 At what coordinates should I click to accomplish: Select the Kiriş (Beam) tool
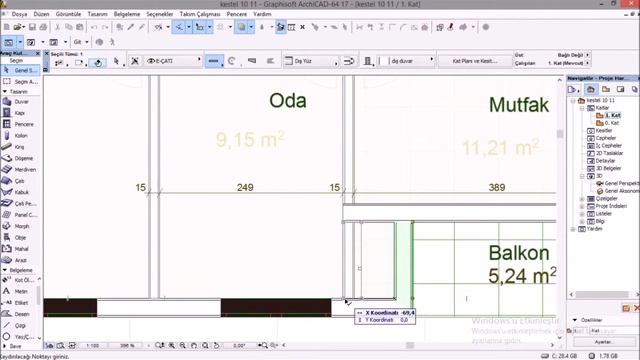[x=20, y=147]
